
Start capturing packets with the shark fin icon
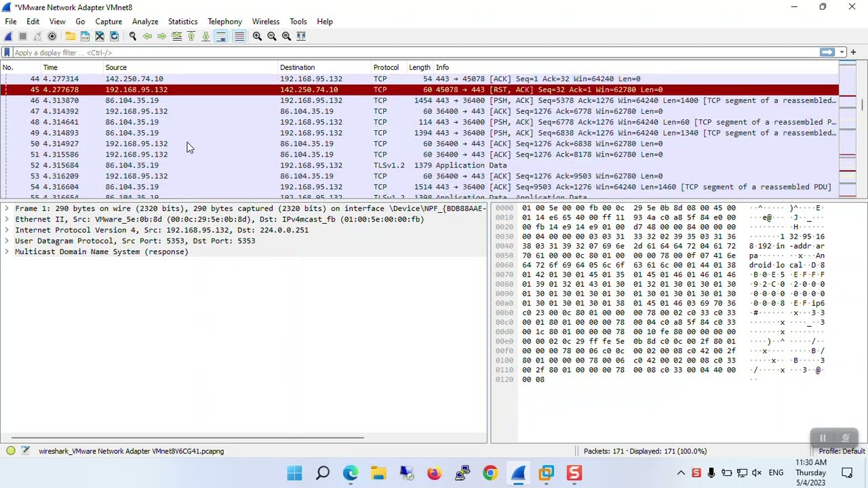click(8, 37)
